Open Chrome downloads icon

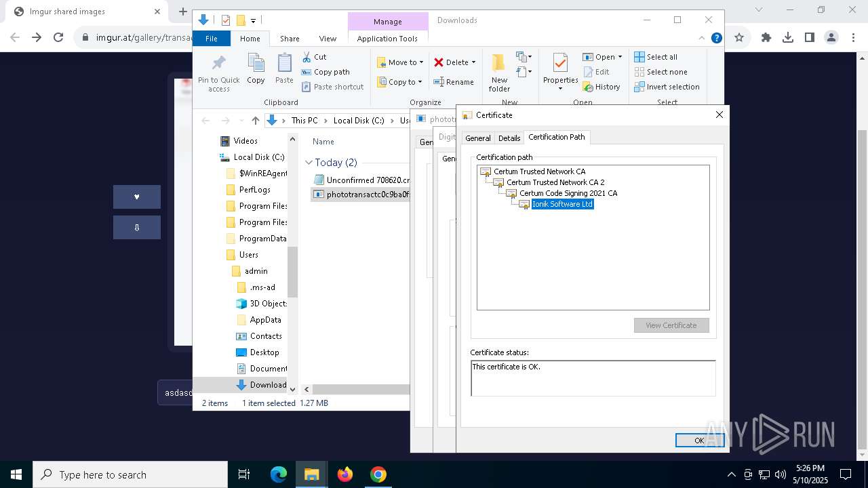788,38
